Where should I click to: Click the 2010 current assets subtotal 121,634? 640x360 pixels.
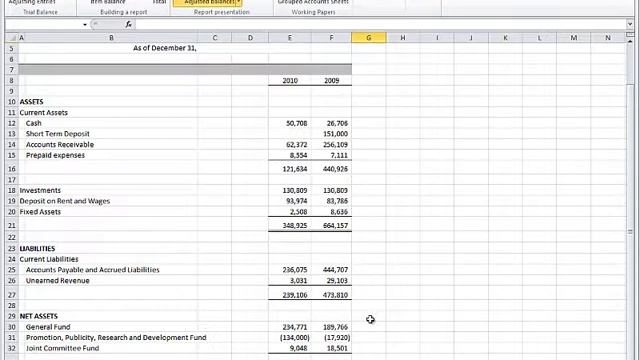tap(295, 169)
